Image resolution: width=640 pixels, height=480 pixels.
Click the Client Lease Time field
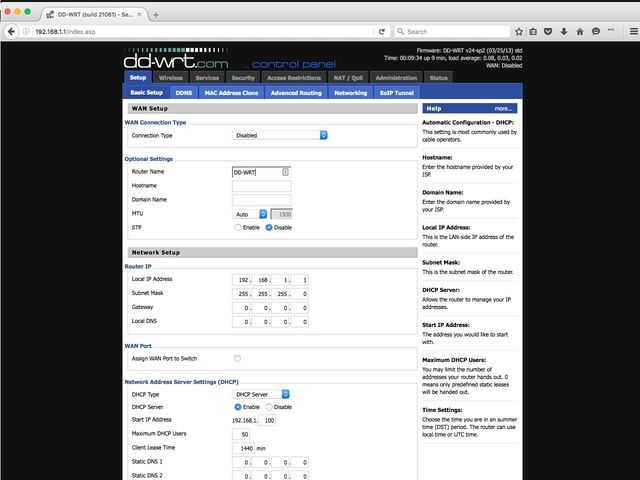click(x=243, y=448)
